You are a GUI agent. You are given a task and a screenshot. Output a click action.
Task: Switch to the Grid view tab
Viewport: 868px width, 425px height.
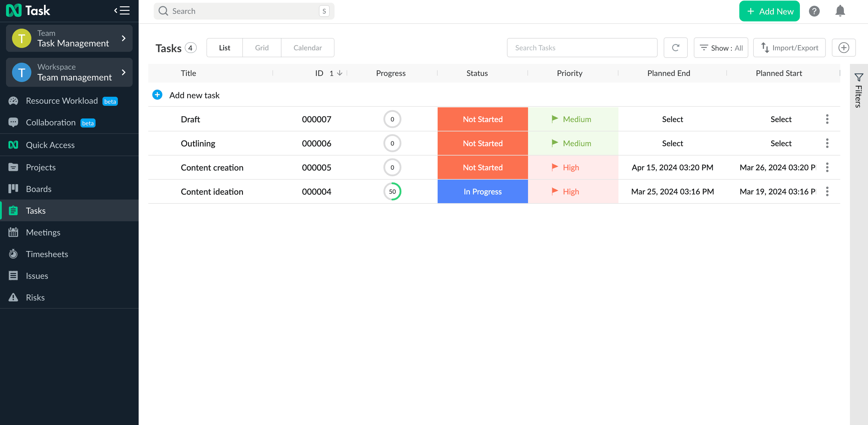[262, 48]
